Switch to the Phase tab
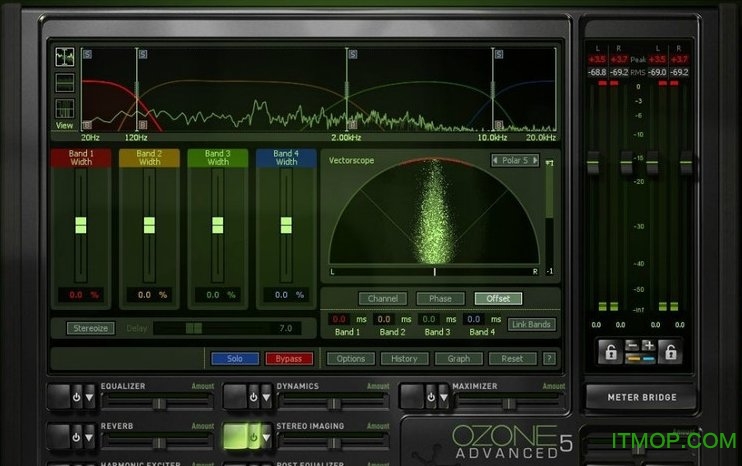This screenshot has width=742, height=466. pos(440,298)
